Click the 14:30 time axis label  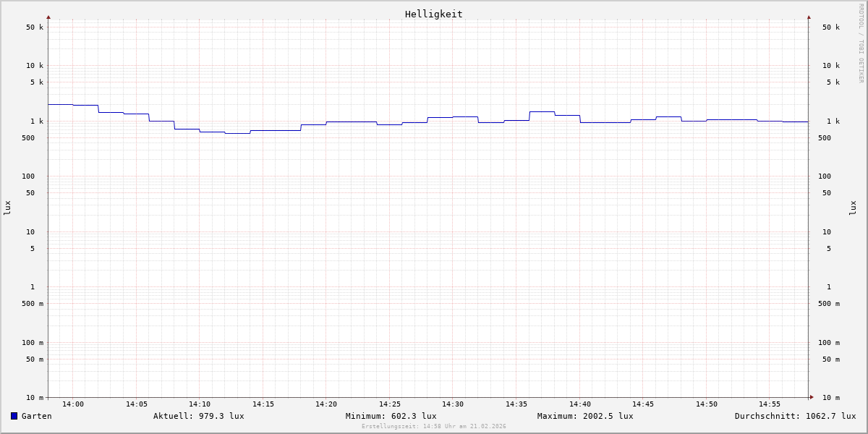click(453, 404)
